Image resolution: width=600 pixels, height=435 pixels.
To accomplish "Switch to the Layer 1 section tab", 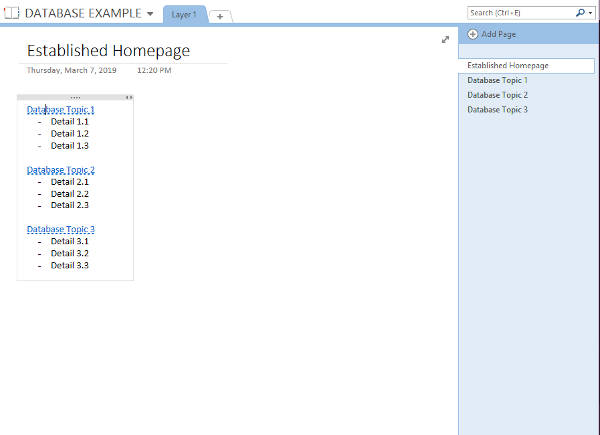I will [184, 15].
